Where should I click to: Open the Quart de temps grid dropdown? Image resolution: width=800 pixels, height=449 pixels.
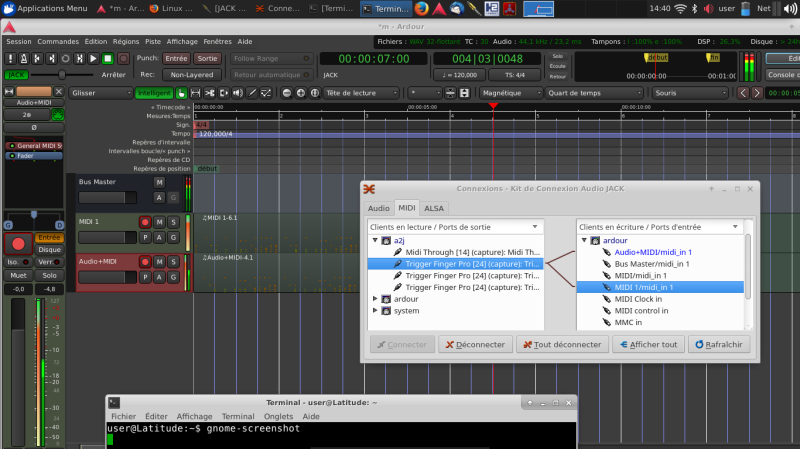tap(592, 93)
